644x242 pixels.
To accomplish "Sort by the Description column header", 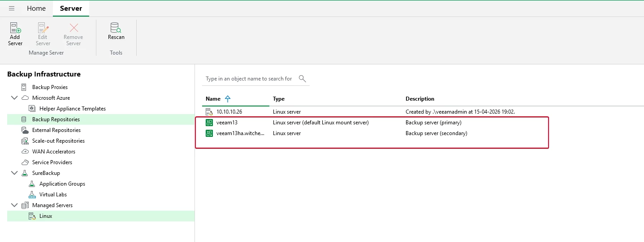I will pyautogui.click(x=420, y=99).
